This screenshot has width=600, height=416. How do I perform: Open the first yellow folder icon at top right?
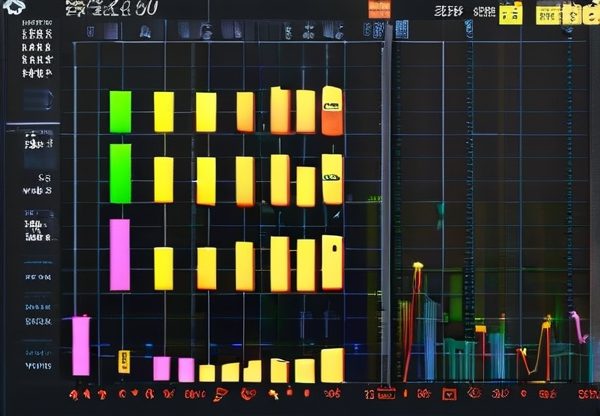click(510, 13)
